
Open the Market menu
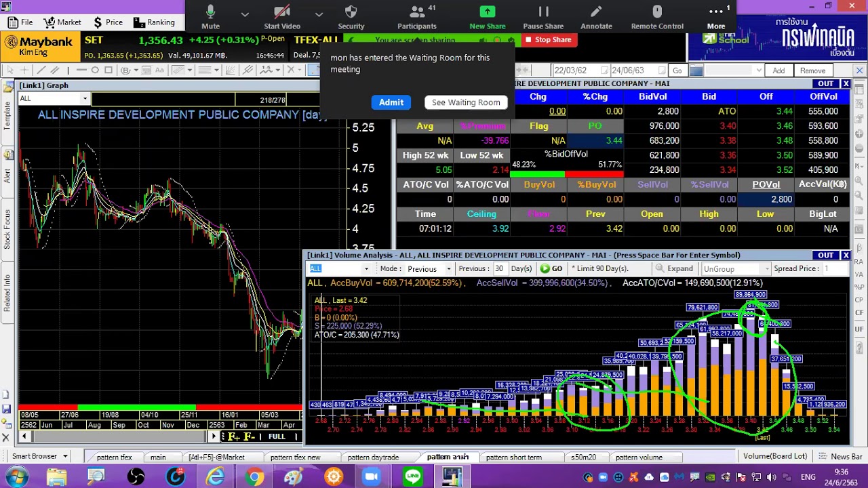click(x=62, y=22)
